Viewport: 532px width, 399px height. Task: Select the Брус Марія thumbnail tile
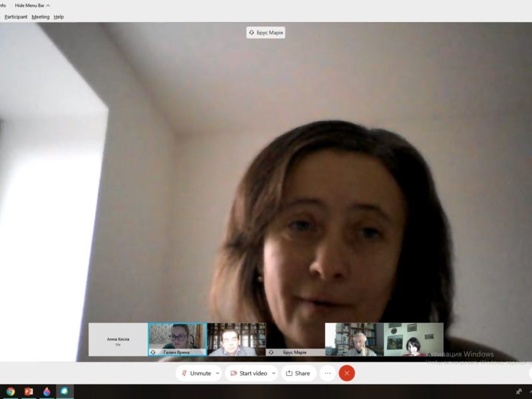(x=295, y=339)
